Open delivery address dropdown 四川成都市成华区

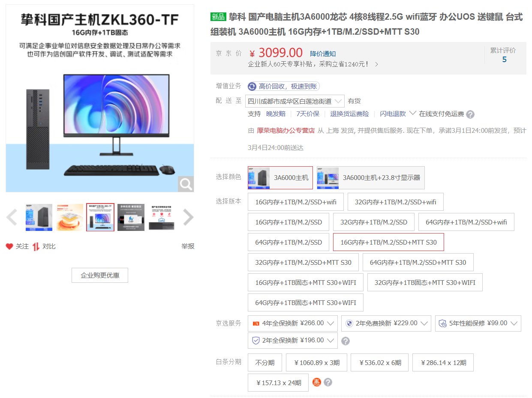point(295,101)
